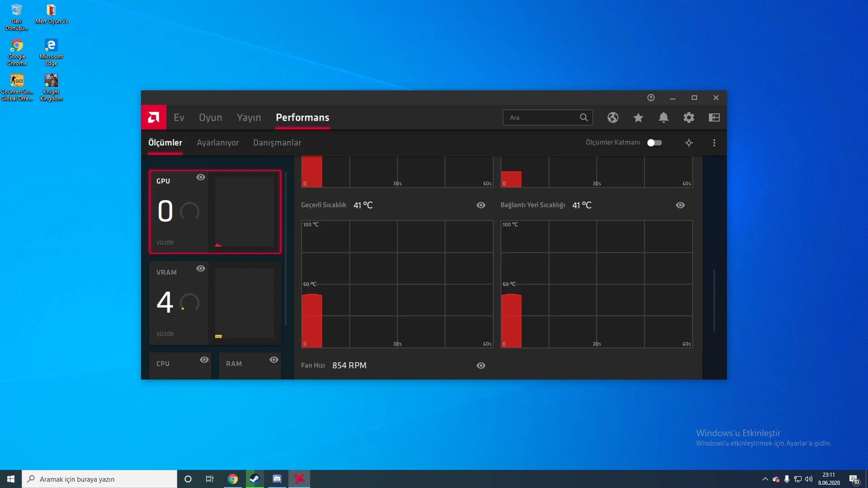Toggle the sidebar panel layout icon
Image resolution: width=868 pixels, height=488 pixels.
[714, 117]
